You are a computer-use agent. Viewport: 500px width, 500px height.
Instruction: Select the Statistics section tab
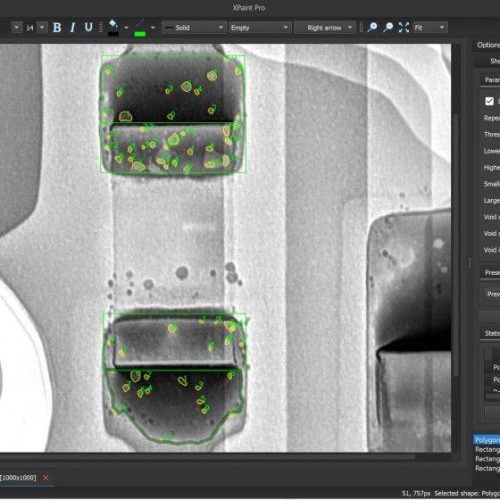point(491,333)
